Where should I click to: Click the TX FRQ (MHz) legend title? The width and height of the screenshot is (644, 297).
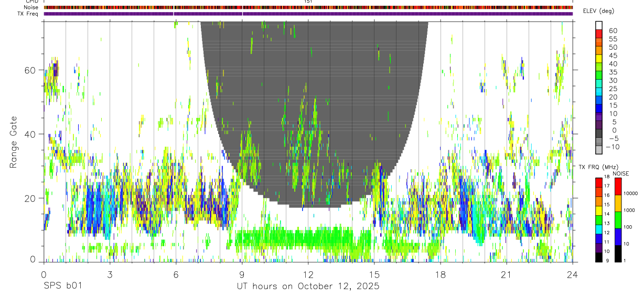pyautogui.click(x=598, y=167)
